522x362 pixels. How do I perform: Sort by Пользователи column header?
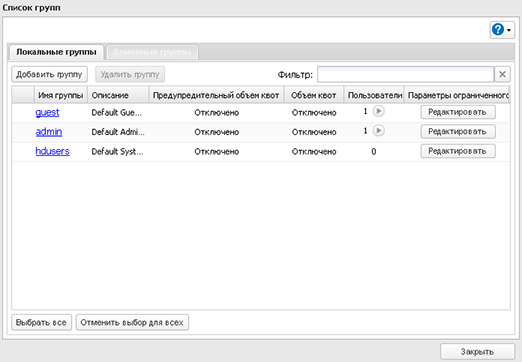374,95
